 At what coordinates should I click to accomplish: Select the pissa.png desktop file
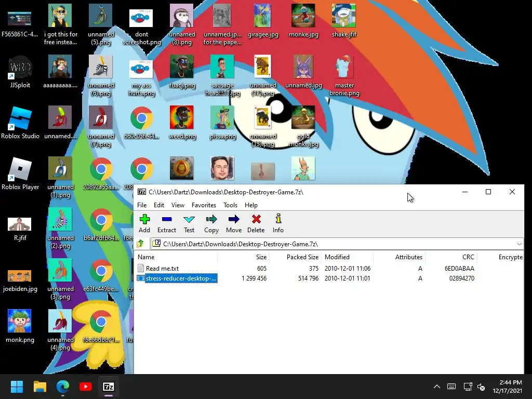tap(222, 123)
